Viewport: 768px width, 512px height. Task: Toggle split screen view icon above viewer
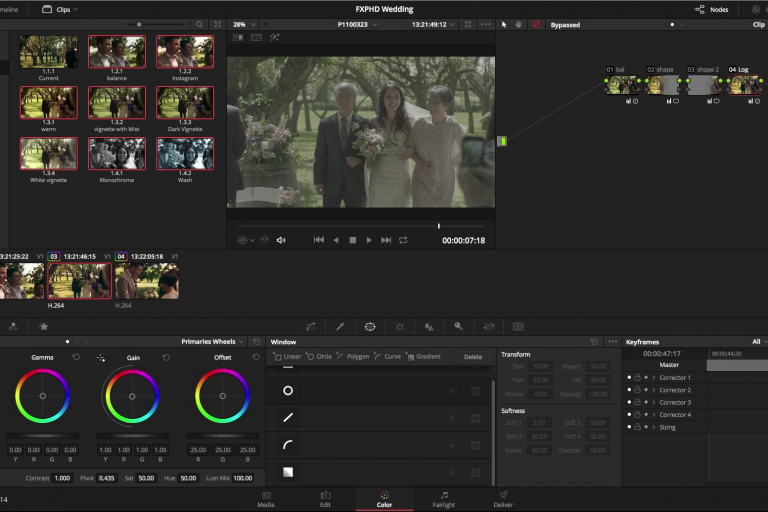pos(256,37)
